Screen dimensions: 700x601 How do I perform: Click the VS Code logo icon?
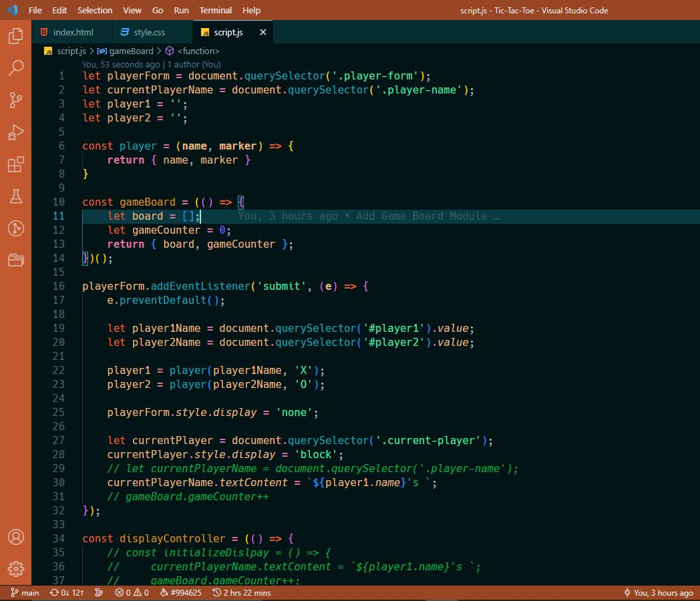12,10
